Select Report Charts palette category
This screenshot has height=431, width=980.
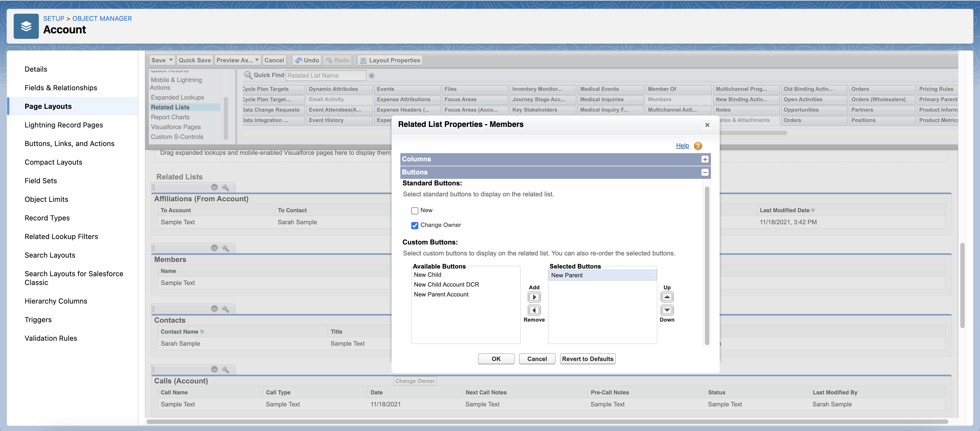tap(170, 117)
